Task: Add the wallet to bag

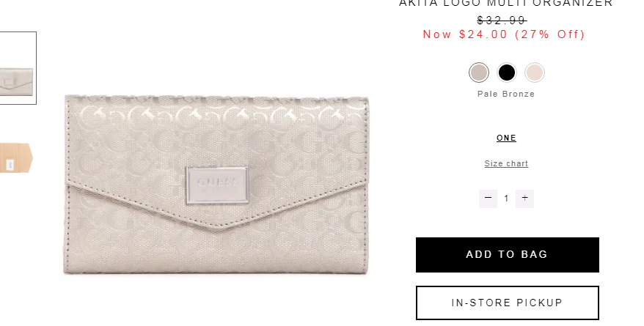Action: [x=508, y=255]
